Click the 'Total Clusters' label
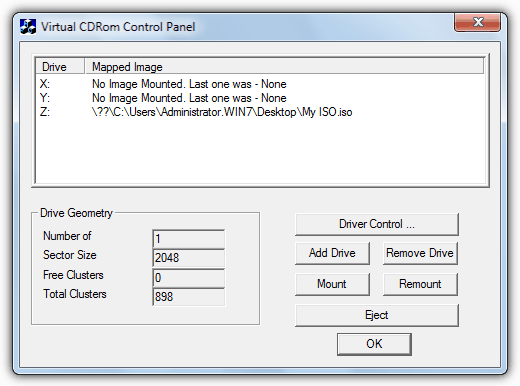The width and height of the screenshot is (520, 386). [x=75, y=294]
